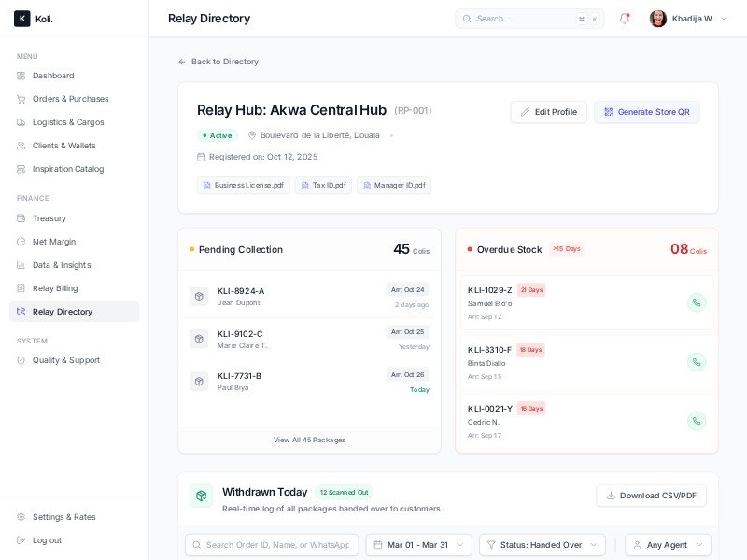Expand the Status: Handed Over filter
The width and height of the screenshot is (747, 560).
[542, 545]
